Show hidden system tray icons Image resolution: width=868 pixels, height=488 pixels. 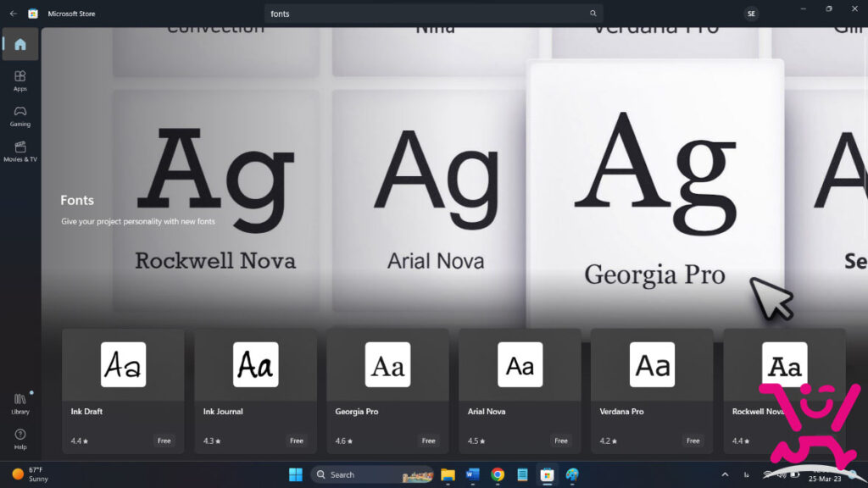tap(725, 474)
